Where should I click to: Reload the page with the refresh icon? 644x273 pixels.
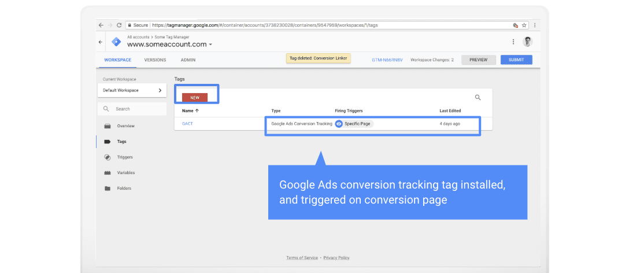119,25
